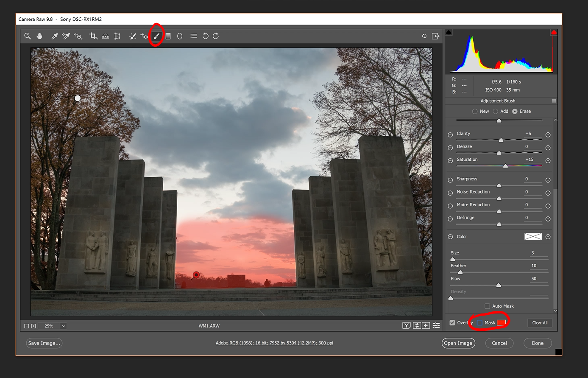Select the Add brush radio button
This screenshot has height=378, width=588.
pos(495,111)
